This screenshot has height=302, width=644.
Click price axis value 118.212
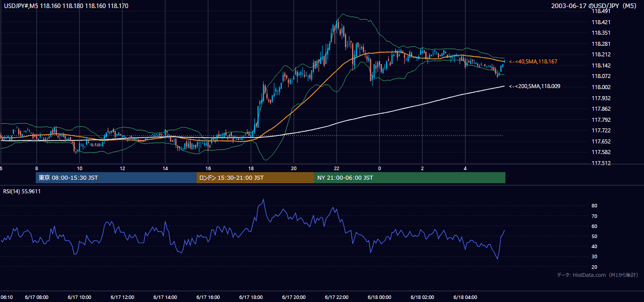pos(601,54)
